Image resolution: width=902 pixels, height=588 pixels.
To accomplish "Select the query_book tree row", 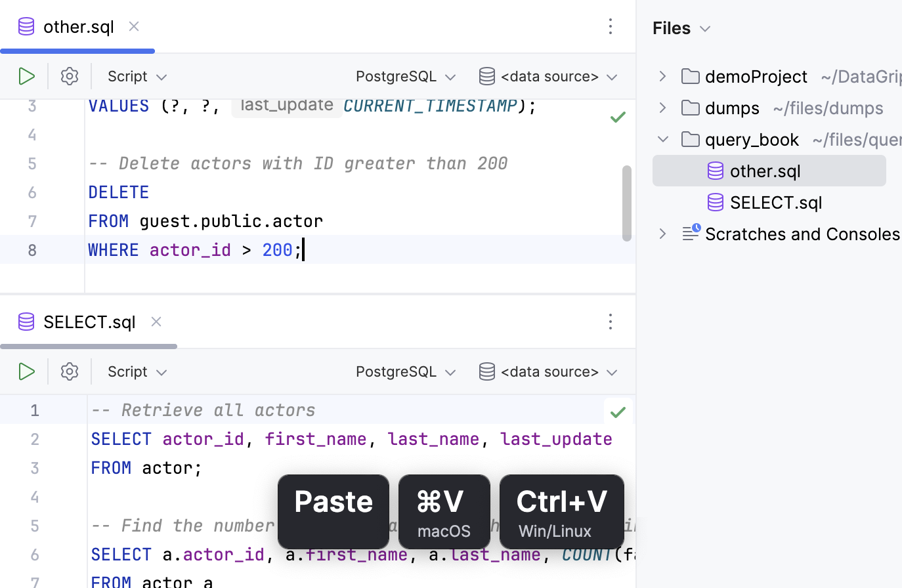I will click(777, 139).
